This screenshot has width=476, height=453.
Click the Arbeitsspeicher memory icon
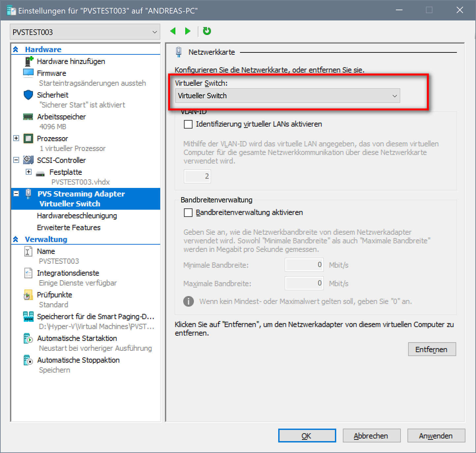click(x=28, y=117)
